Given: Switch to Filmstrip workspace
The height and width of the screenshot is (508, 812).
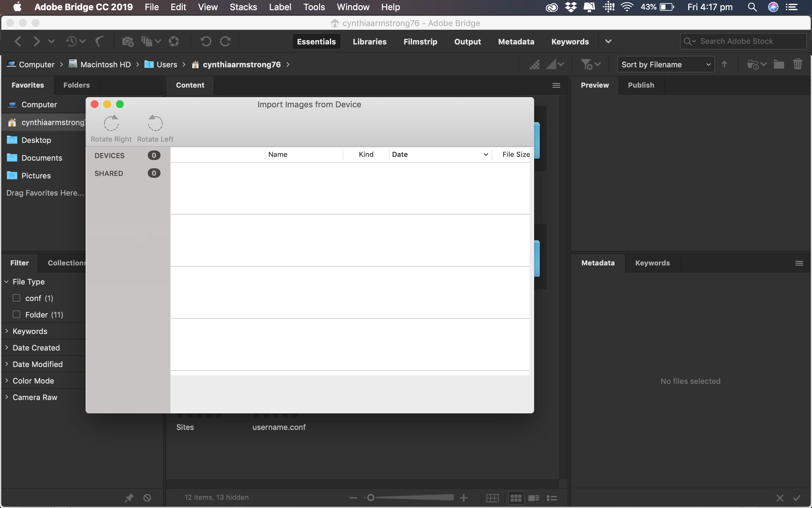Looking at the screenshot, I should tap(420, 41).
